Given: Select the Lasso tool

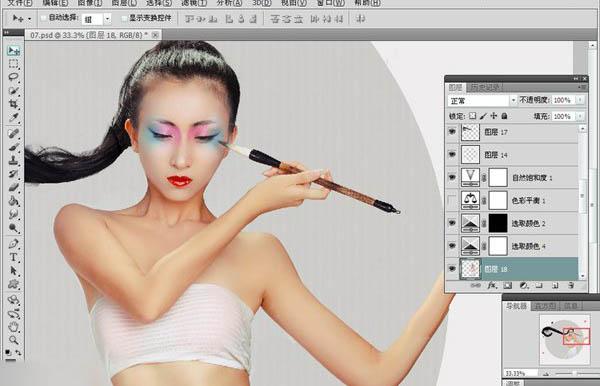Looking at the screenshot, I should (x=14, y=77).
